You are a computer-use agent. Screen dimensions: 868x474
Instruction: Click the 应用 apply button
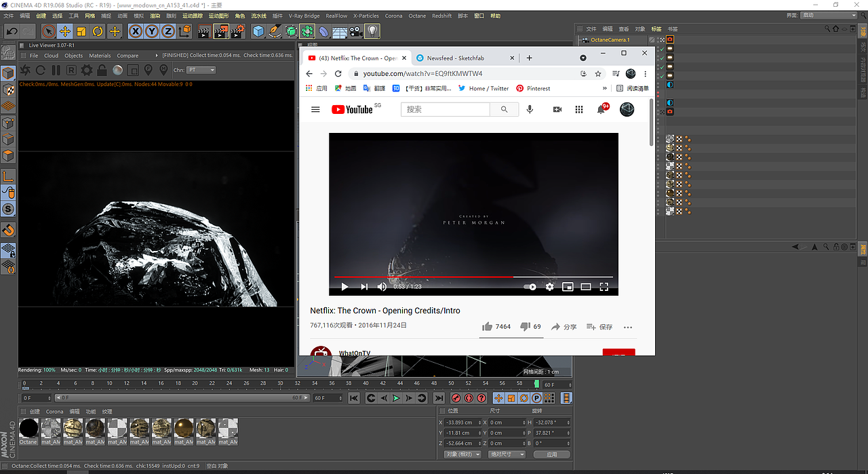pos(551,454)
